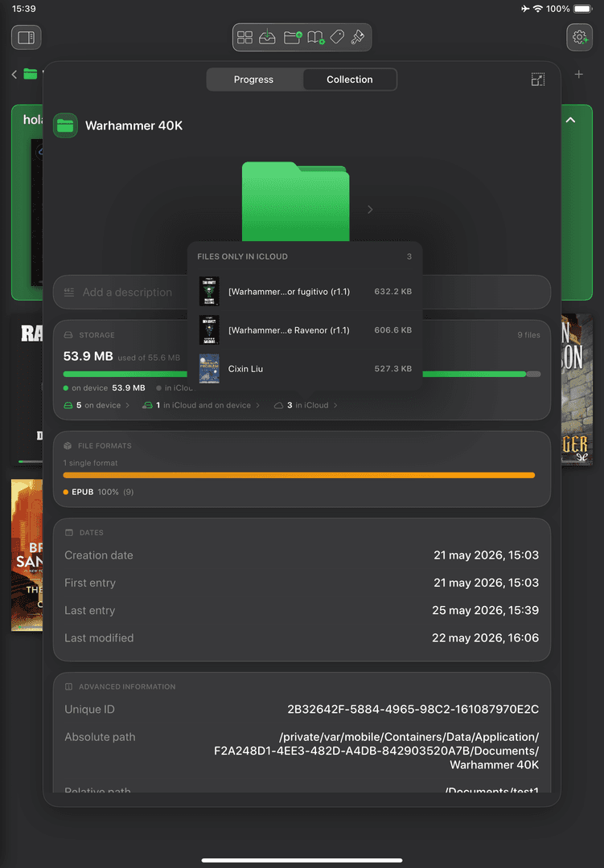
Task: Expand 1 in iCloud and on device
Action: pyautogui.click(x=201, y=405)
